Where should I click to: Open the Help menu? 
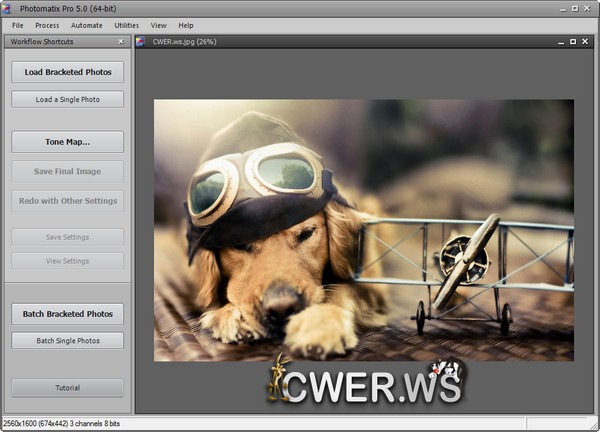[186, 25]
